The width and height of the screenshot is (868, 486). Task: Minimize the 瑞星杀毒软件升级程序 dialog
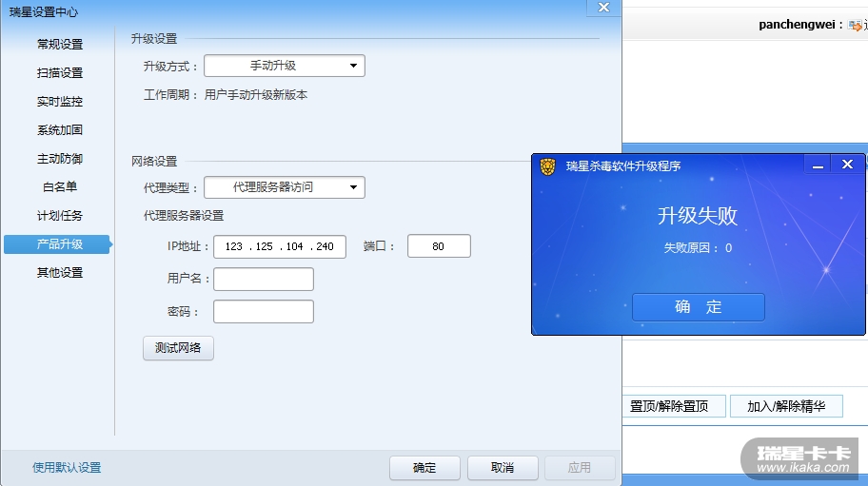click(818, 165)
